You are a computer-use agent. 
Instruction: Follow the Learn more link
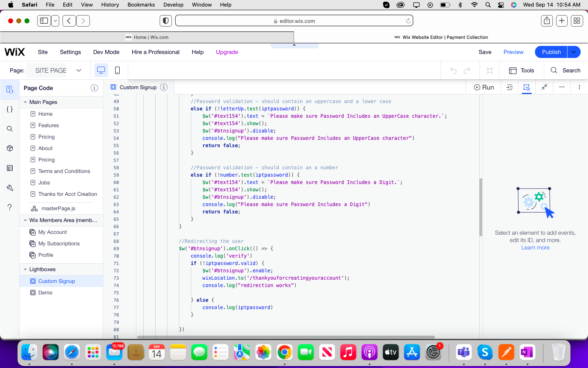(535, 248)
